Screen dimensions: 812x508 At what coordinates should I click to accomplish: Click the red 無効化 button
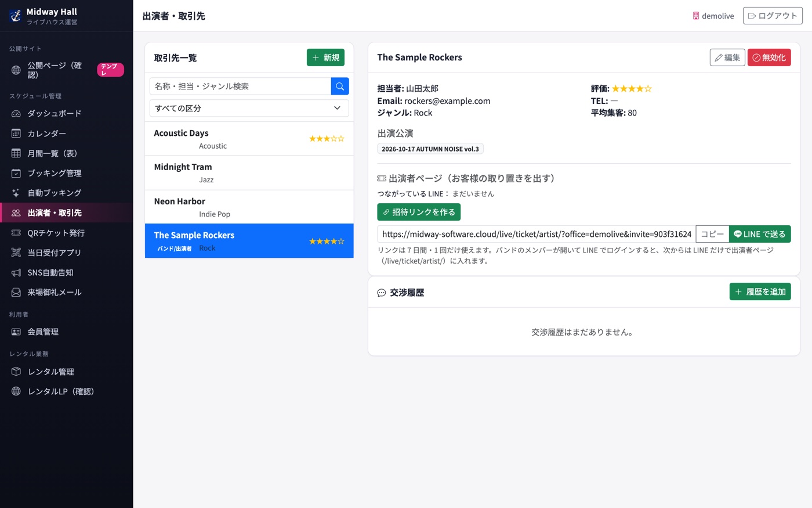pos(769,57)
